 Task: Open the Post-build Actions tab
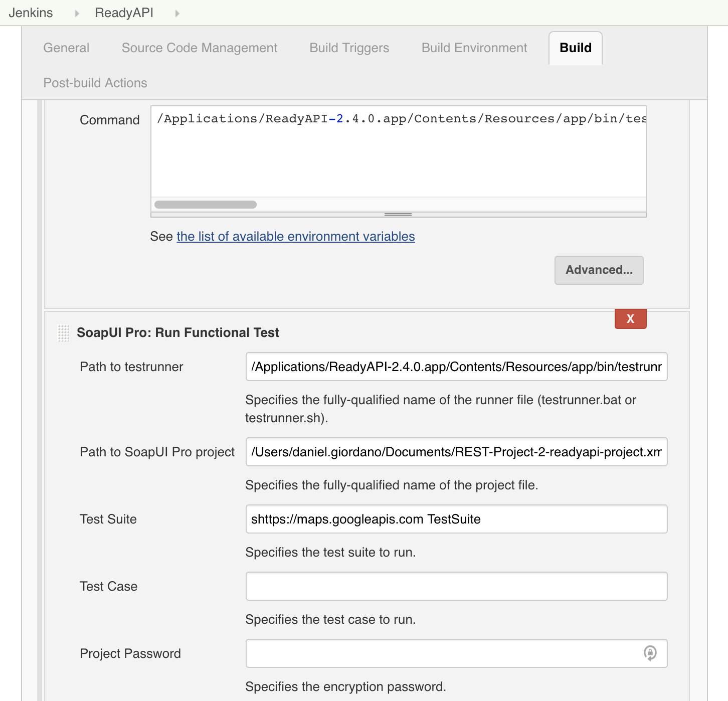click(x=95, y=82)
